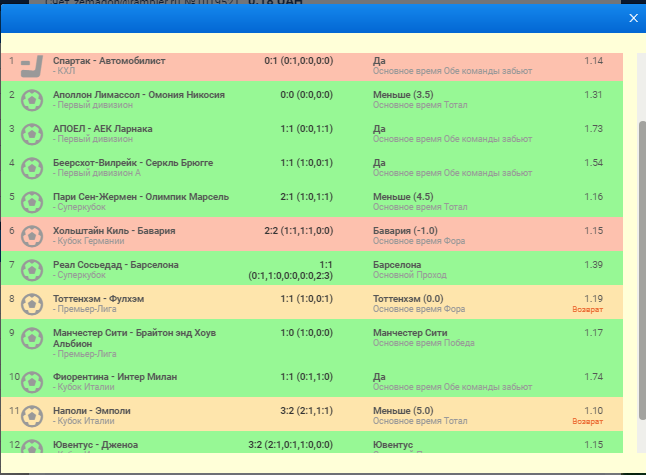Click odds 1.54 in Беерсхот-Вилрейк row
Viewport: 646px width, 475px height.
click(x=594, y=163)
